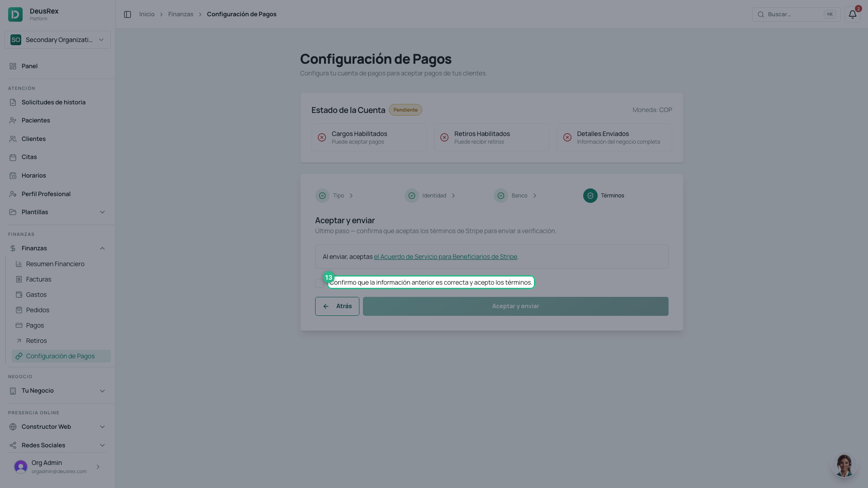The width and height of the screenshot is (868, 488).
Task: Toggle the sidebar collapse icon
Action: pos(127,14)
